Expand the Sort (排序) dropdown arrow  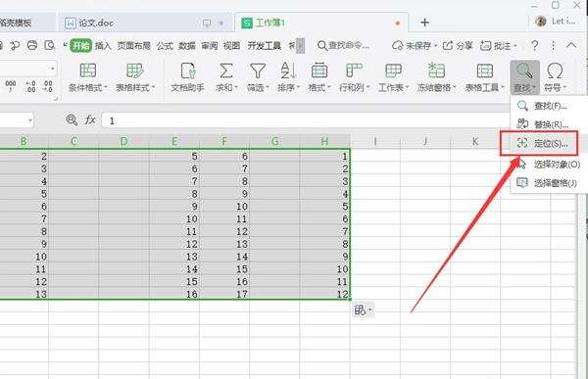coord(299,88)
